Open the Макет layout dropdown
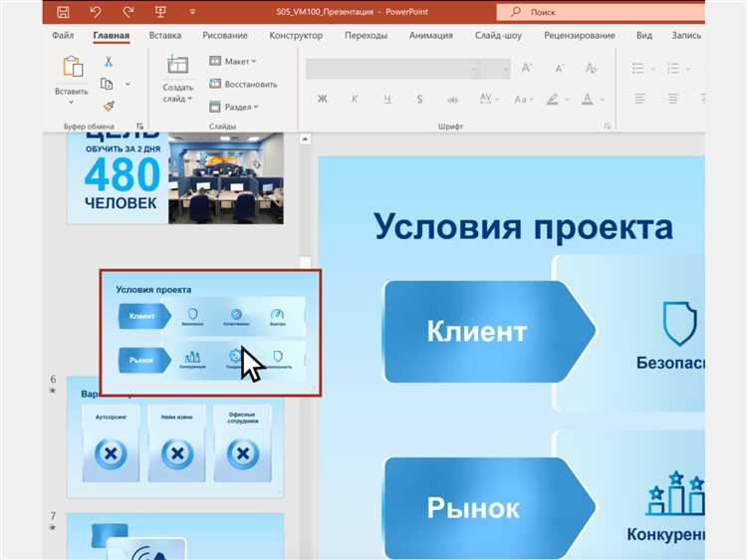Screen dimensions: 747x560 pyautogui.click(x=233, y=61)
